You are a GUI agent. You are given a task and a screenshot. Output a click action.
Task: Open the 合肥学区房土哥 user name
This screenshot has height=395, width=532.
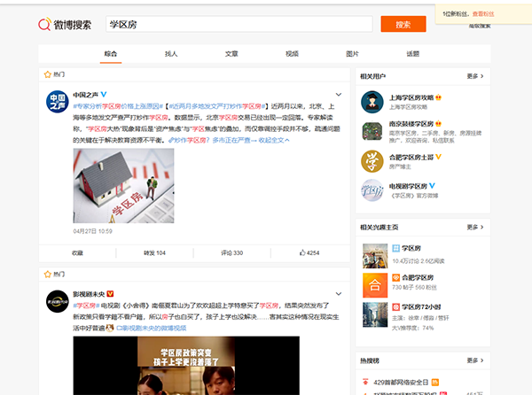(411, 157)
